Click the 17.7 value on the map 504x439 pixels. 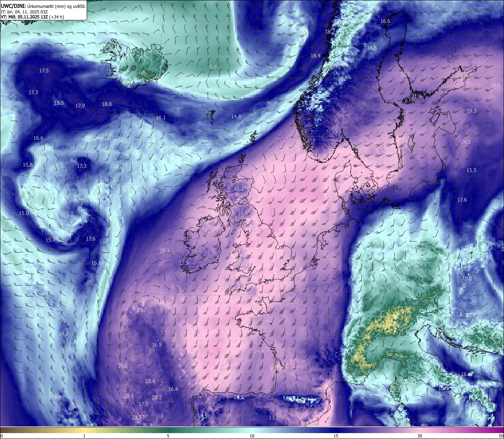(143, 404)
